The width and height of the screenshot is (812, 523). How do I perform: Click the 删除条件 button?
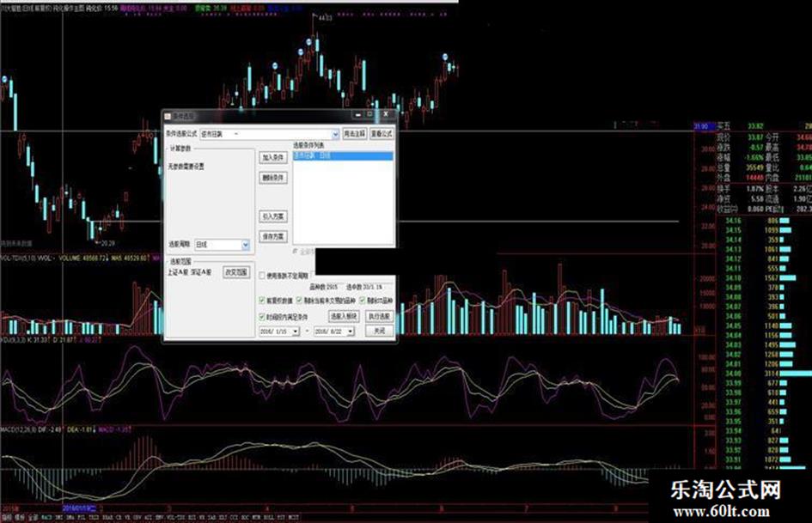[273, 178]
